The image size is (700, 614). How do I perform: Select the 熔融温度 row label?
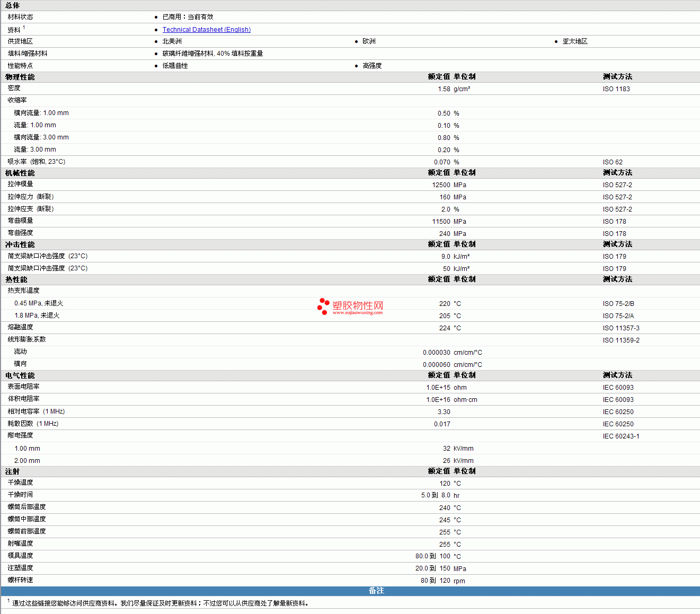(21, 327)
